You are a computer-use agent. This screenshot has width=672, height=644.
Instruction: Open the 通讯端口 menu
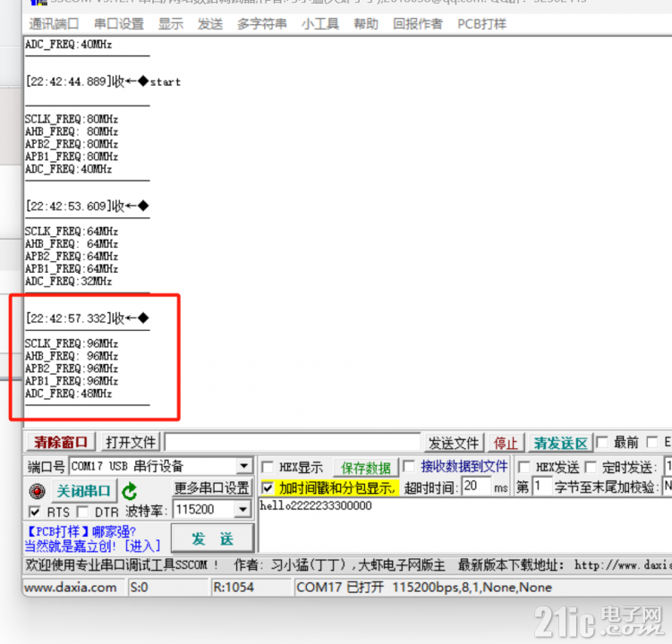pyautogui.click(x=54, y=23)
